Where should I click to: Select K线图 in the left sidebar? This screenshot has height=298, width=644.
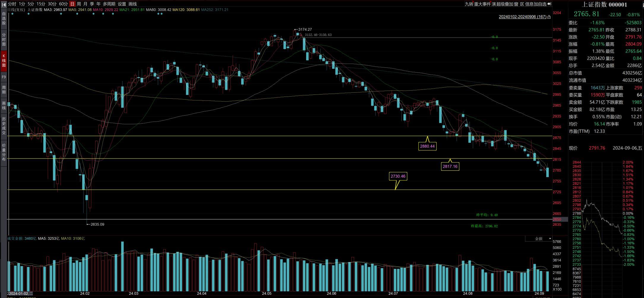(4, 61)
